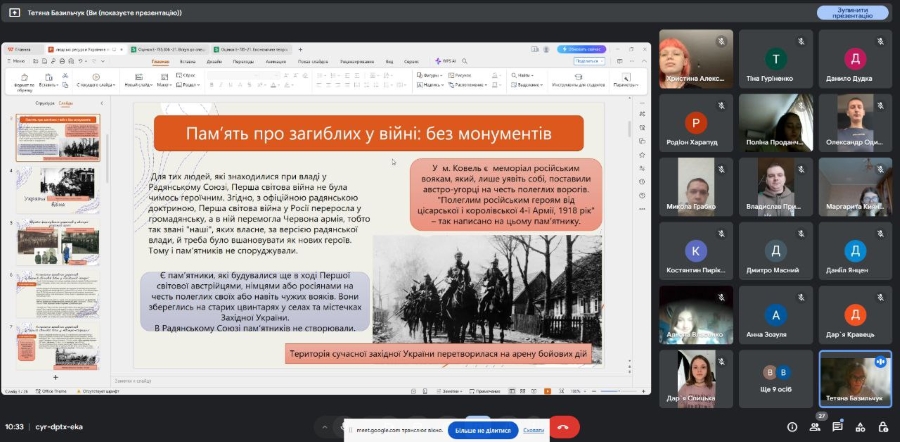Click the Office Theme status bar entry
The image size is (900, 442).
[x=52, y=391]
